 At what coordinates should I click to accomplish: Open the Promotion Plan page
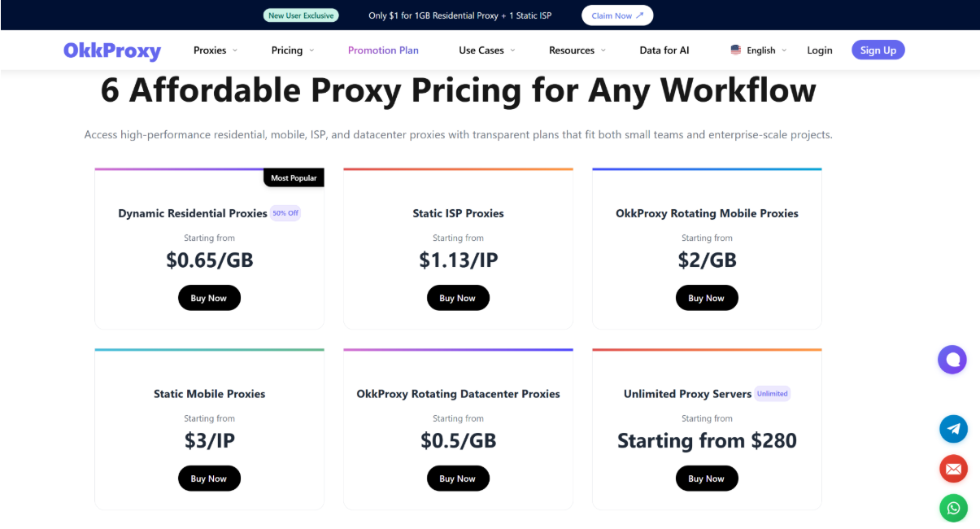(x=383, y=50)
